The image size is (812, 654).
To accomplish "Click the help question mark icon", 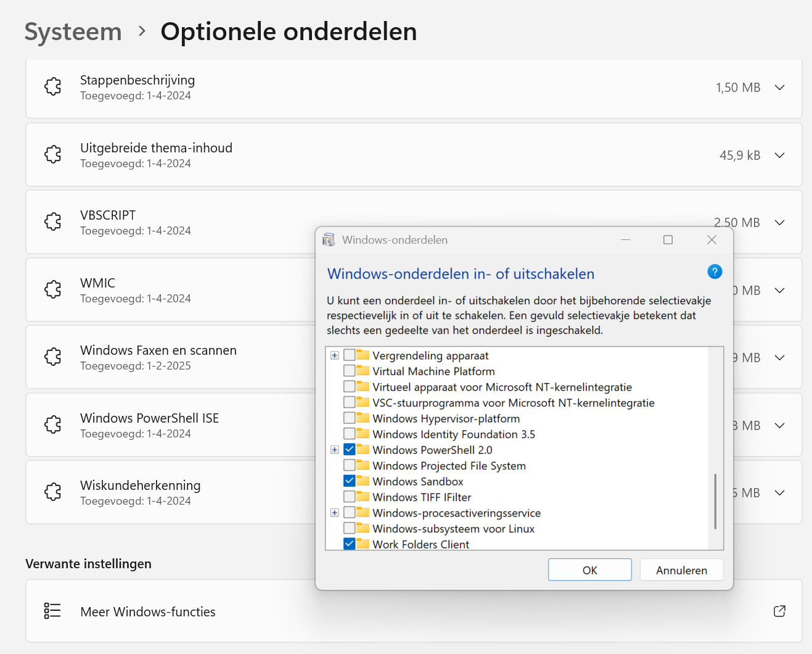I will point(715,271).
